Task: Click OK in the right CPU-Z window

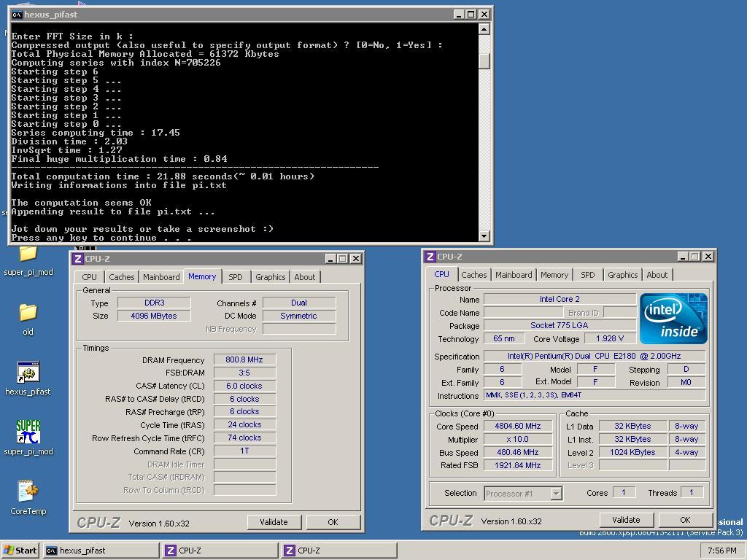Action: point(685,519)
